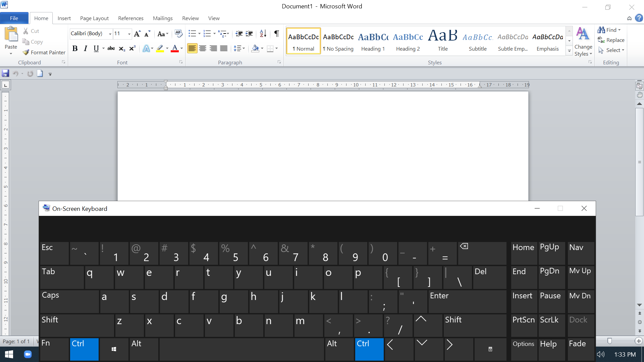Viewport: 644px width, 362px height.
Task: Click the Format Painter brush icon
Action: 26,52
